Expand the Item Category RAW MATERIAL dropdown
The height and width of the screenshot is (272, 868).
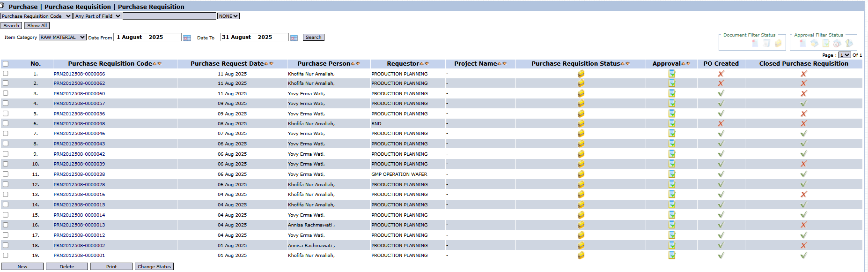point(63,38)
